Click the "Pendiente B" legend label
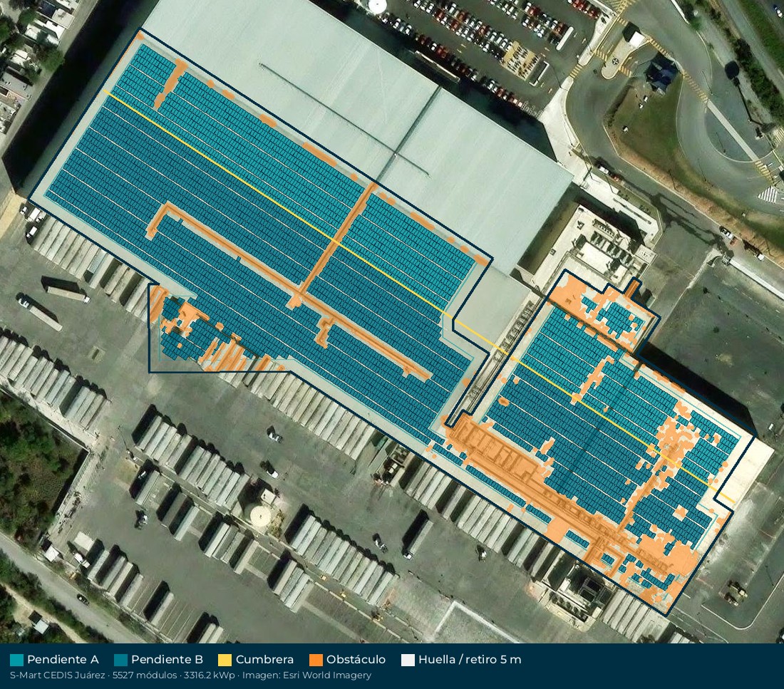784x689 pixels. tap(167, 660)
